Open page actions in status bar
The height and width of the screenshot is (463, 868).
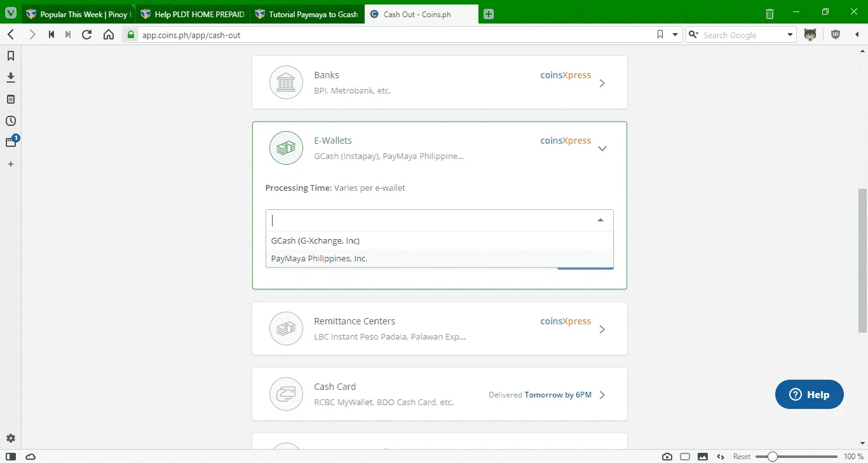(721, 457)
